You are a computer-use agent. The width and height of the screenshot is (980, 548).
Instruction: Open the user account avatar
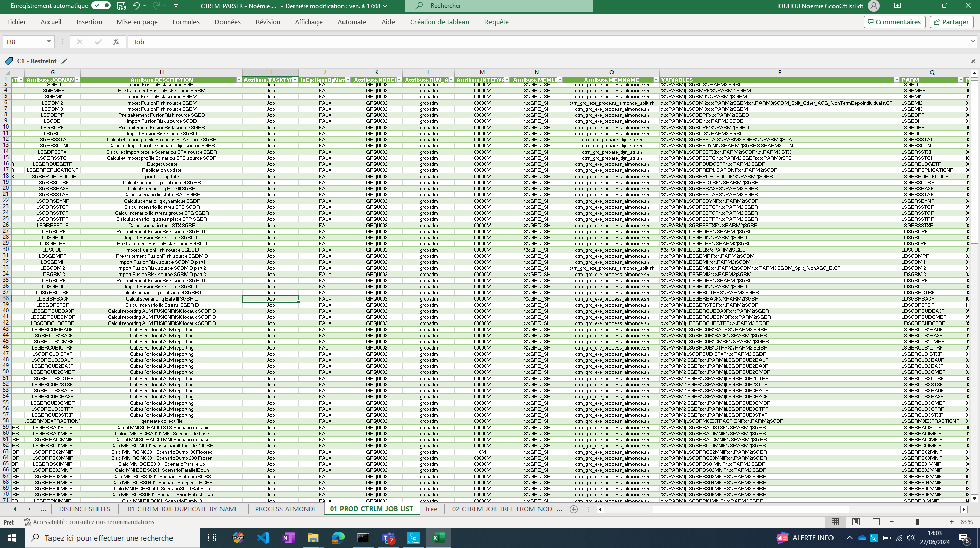coord(874,6)
